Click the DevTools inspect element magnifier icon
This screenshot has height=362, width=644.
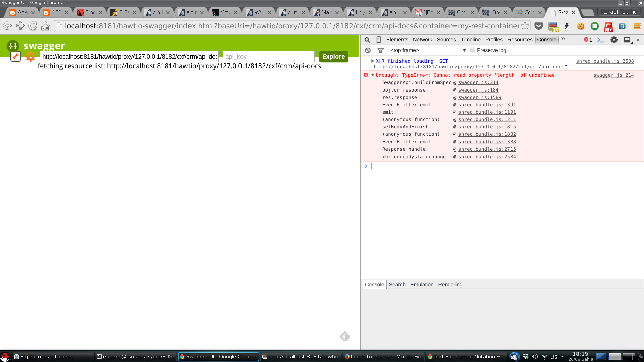pos(367,40)
